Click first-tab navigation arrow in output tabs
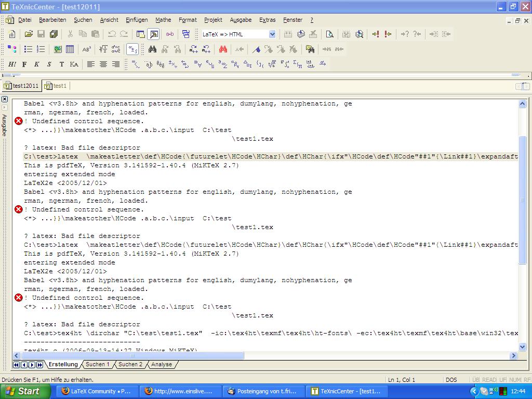The image size is (532, 399). pos(16,365)
